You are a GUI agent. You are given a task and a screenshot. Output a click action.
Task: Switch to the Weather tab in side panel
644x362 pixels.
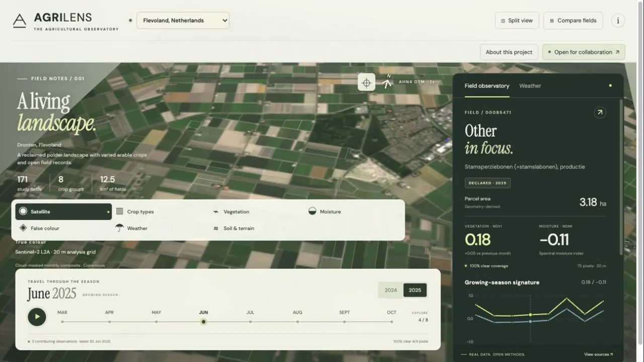(x=530, y=86)
